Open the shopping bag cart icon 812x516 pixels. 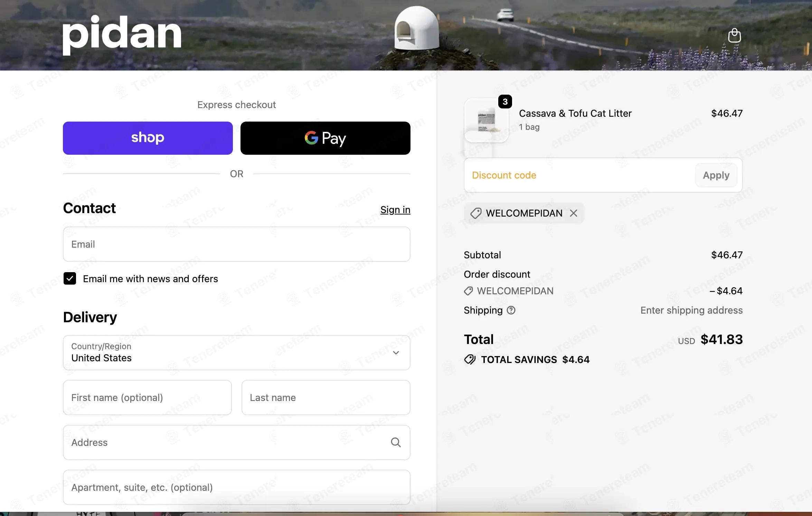(x=734, y=36)
